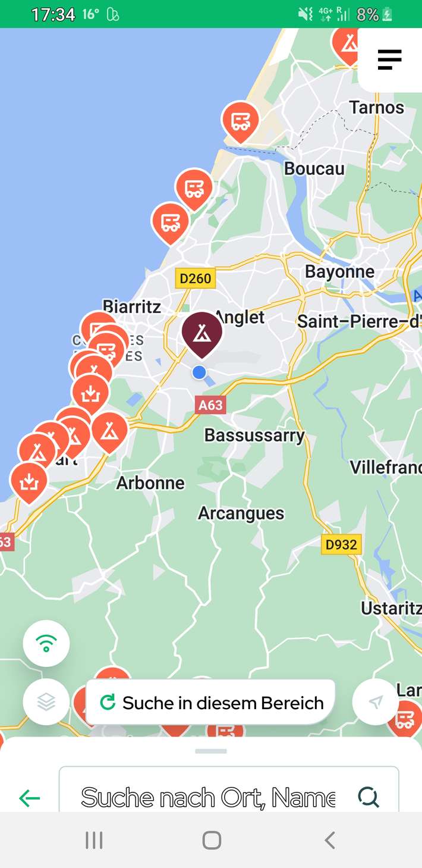Screen dimensions: 422x868
Task: Toggle the WiFi filter button
Action: click(x=46, y=643)
